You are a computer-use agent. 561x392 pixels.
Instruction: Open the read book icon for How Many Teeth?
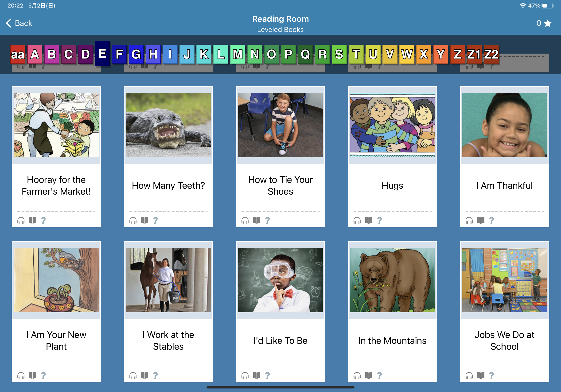point(145,220)
